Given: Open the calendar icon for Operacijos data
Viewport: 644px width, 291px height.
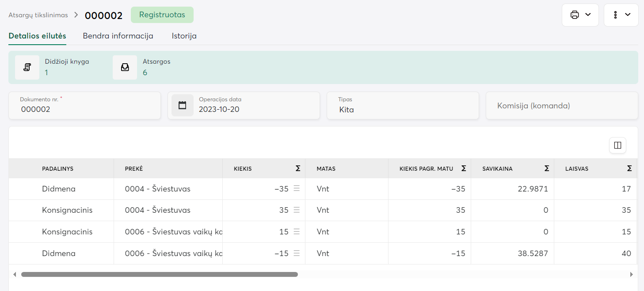Looking at the screenshot, I should (x=182, y=105).
